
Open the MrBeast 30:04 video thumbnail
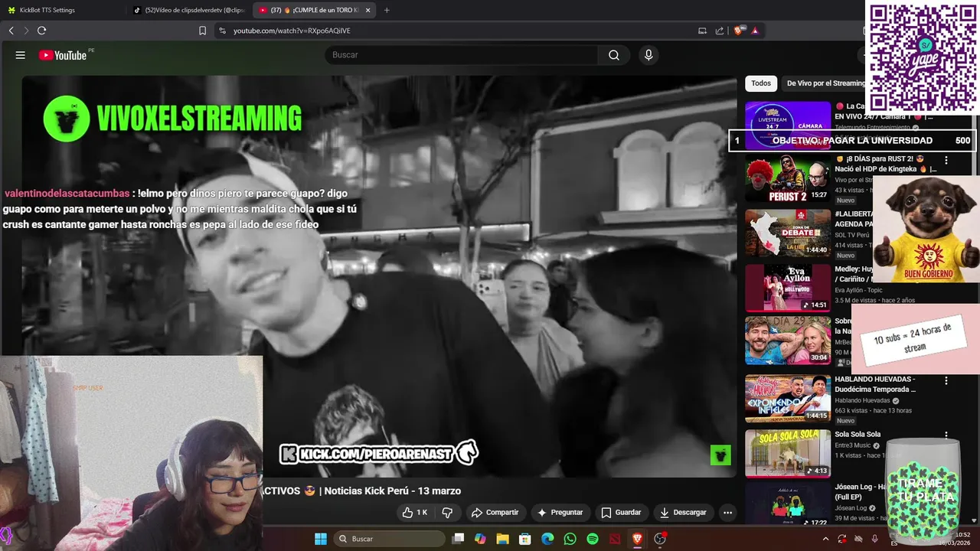(x=788, y=341)
